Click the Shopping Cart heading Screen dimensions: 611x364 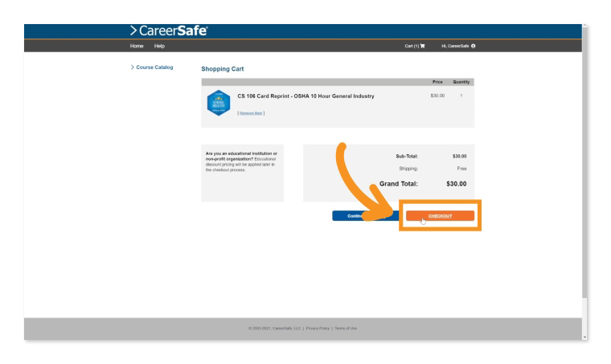click(x=223, y=69)
